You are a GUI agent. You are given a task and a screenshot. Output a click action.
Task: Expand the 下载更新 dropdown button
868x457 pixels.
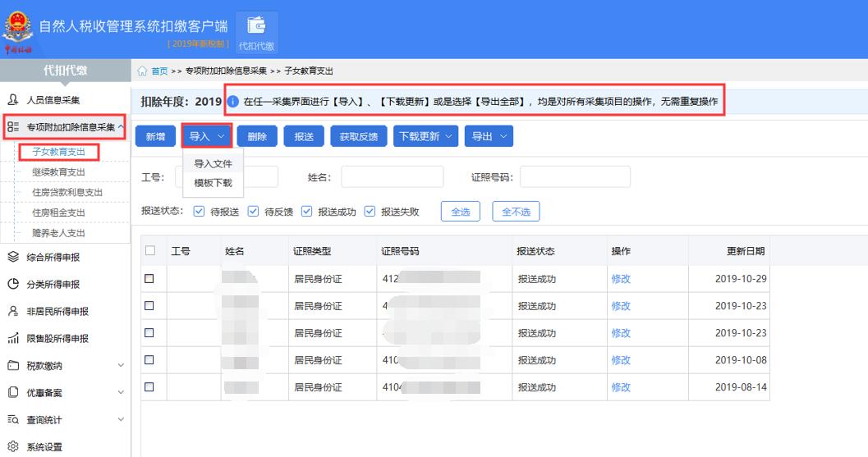(x=425, y=137)
